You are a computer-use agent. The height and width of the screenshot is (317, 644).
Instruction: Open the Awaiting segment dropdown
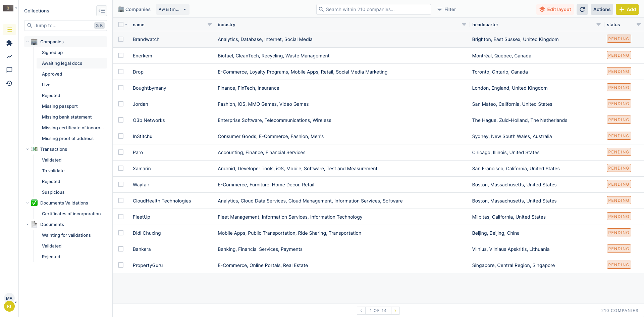tap(172, 9)
